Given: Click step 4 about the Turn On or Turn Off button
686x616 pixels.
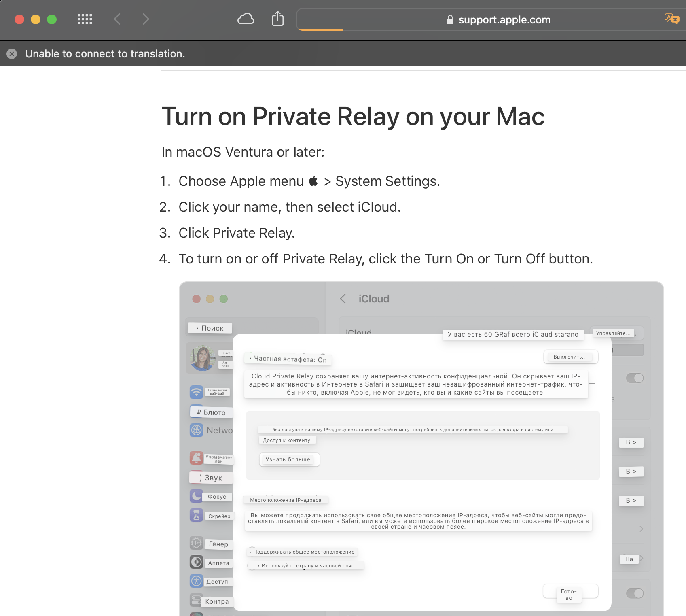Looking at the screenshot, I should pyautogui.click(x=386, y=259).
